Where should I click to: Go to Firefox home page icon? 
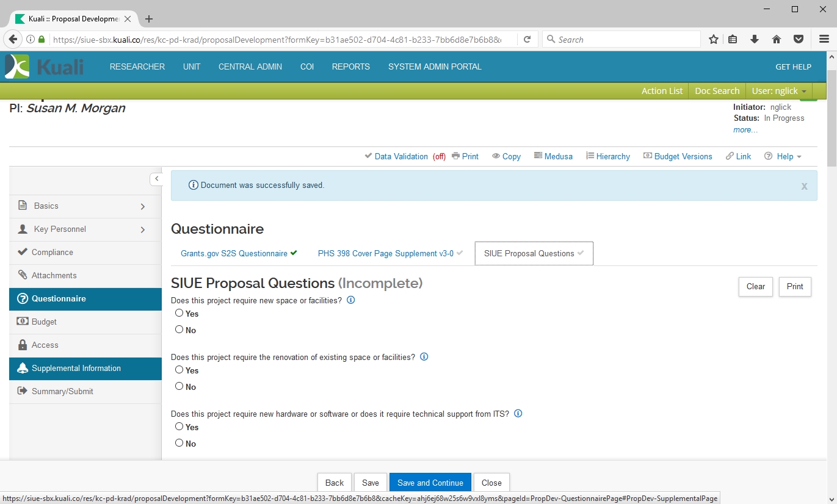(777, 40)
